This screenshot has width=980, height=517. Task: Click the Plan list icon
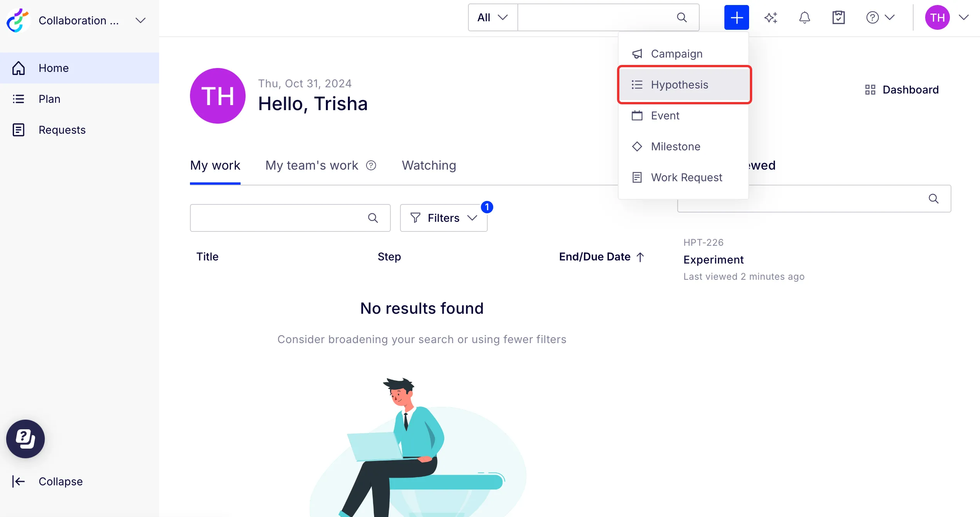19,99
